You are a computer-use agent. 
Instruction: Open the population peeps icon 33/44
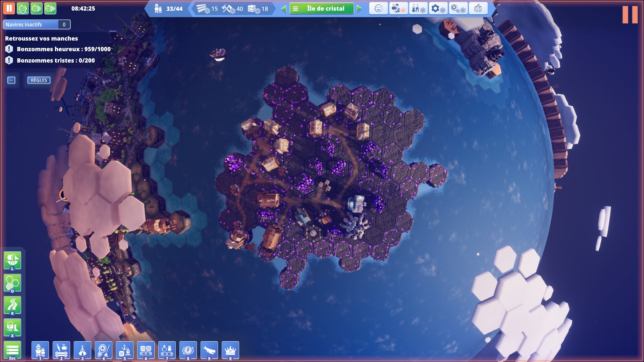click(x=158, y=9)
